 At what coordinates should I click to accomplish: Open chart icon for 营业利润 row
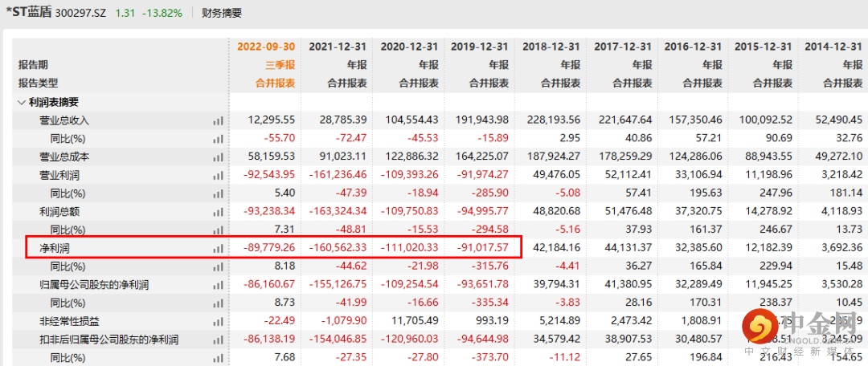click(x=218, y=175)
